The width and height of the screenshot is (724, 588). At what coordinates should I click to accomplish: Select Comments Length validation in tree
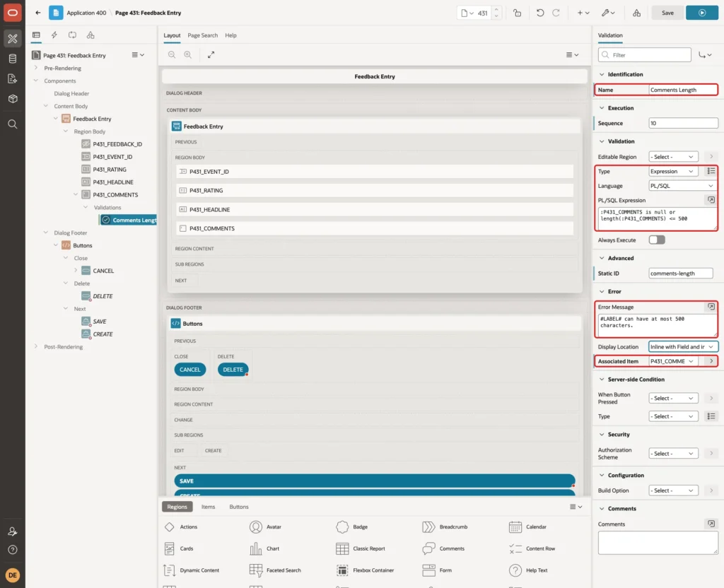tap(129, 220)
